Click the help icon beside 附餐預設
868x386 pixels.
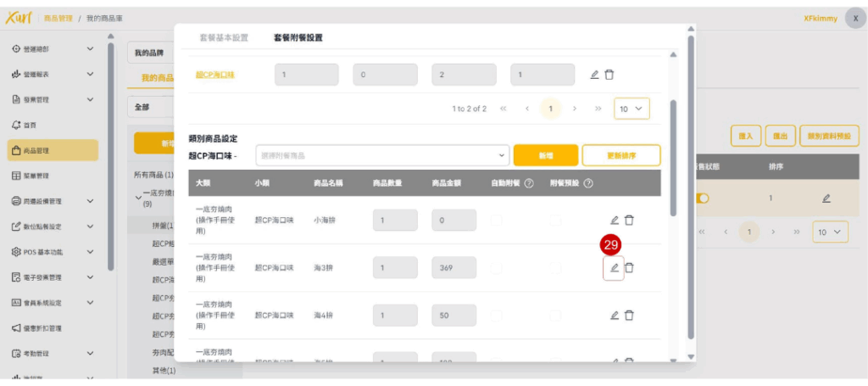click(x=588, y=183)
